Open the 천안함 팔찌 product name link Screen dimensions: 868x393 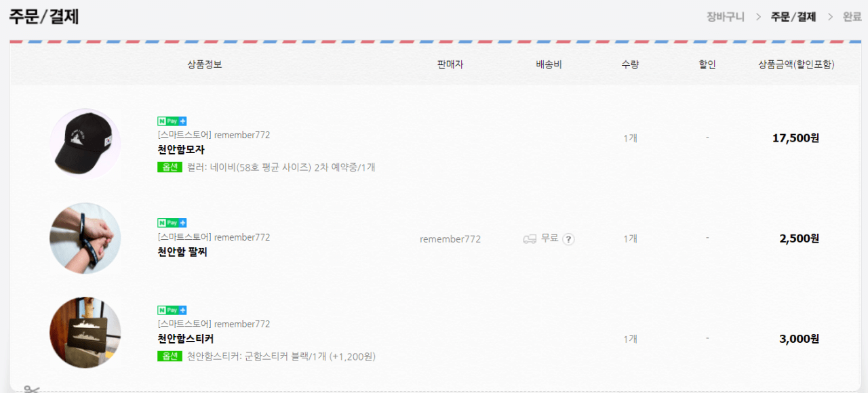182,252
